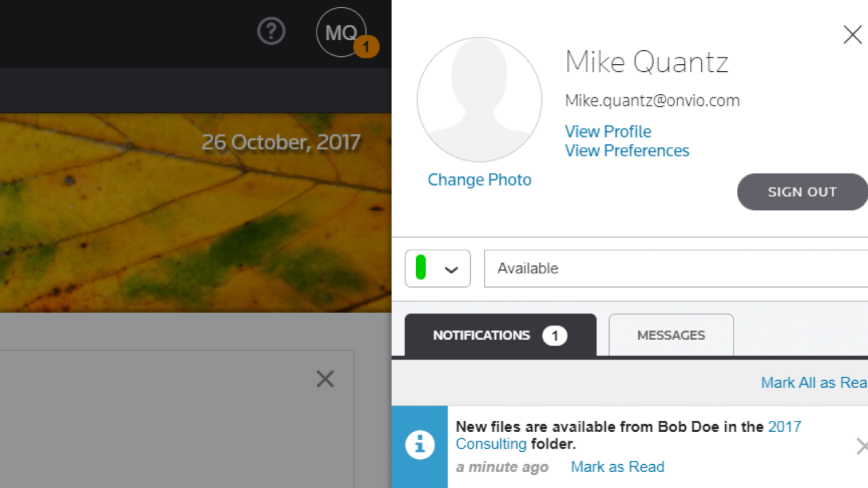Close the Mike Quantz profile panel

pyautogui.click(x=852, y=34)
